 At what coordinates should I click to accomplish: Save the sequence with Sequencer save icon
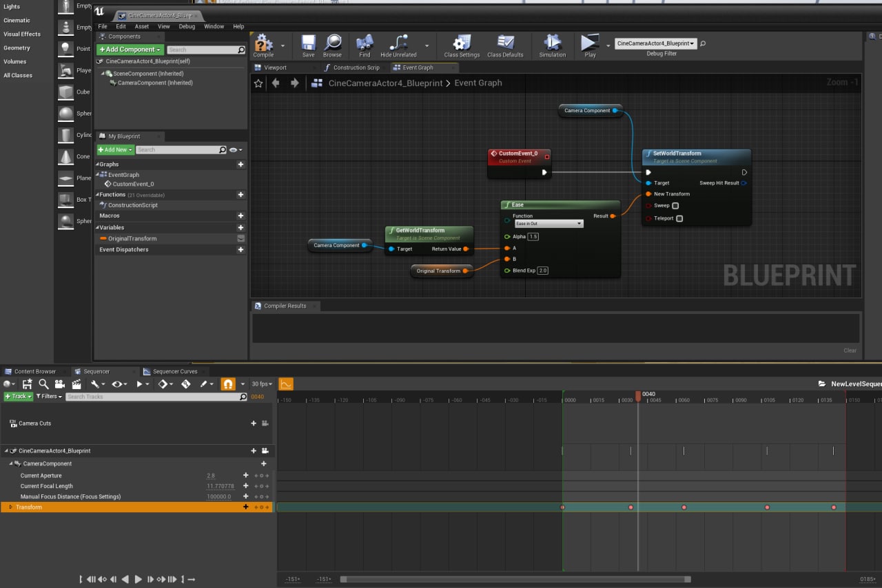[x=27, y=384]
